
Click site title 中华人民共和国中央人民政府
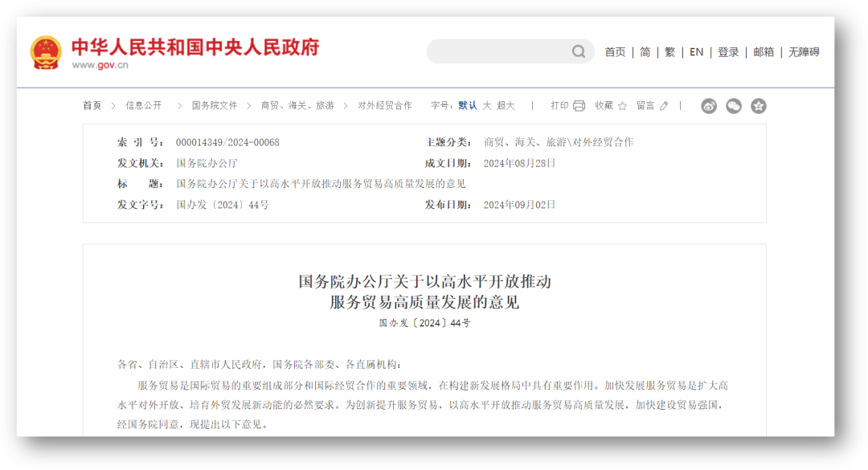click(195, 47)
